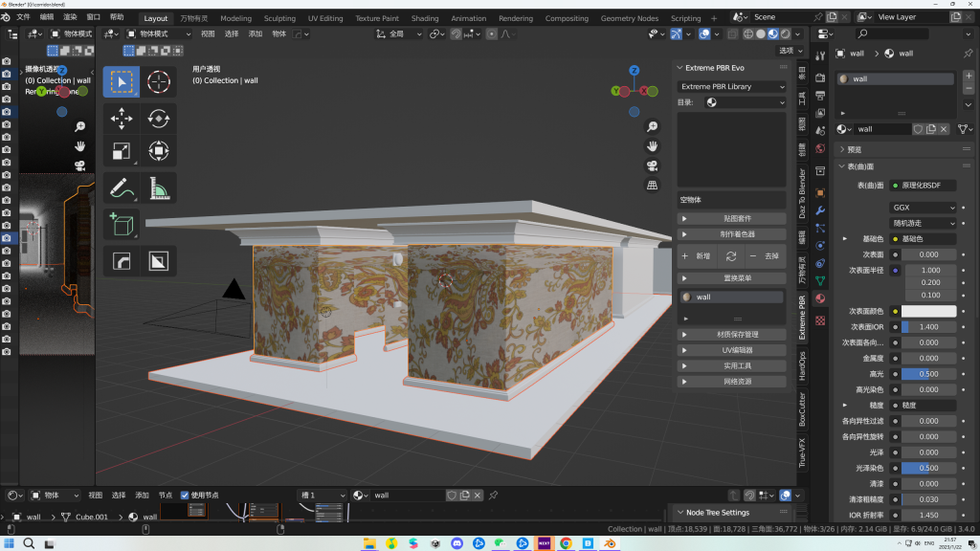Select the Annotate pencil tool
Image resolution: width=980 pixels, height=551 pixels.
click(x=122, y=188)
